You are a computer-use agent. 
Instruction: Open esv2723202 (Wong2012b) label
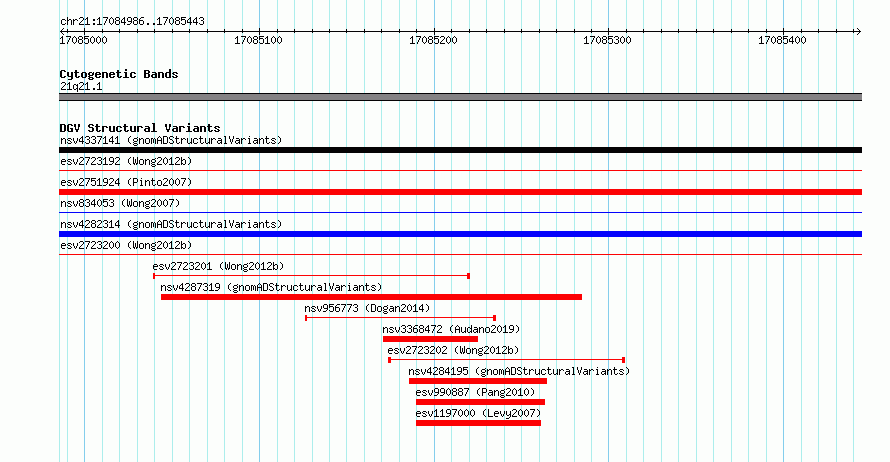pyautogui.click(x=454, y=350)
